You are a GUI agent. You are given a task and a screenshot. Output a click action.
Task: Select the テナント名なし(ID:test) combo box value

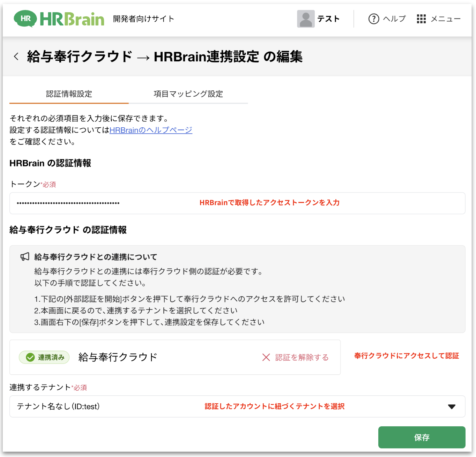pos(58,406)
